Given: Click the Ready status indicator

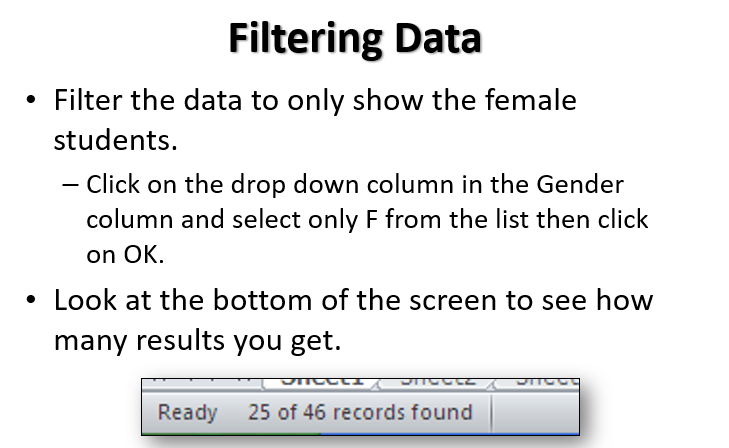Looking at the screenshot, I should [187, 412].
